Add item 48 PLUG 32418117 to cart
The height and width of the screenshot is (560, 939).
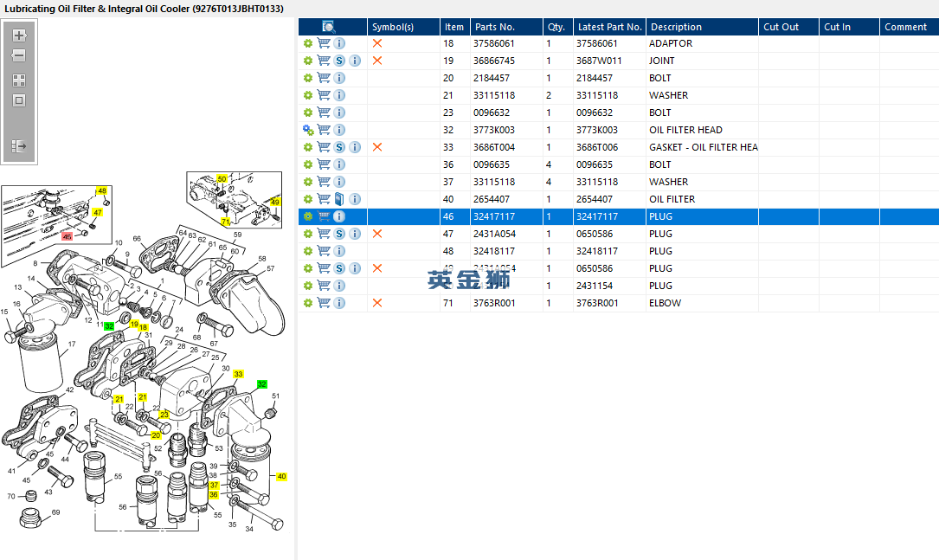click(324, 251)
